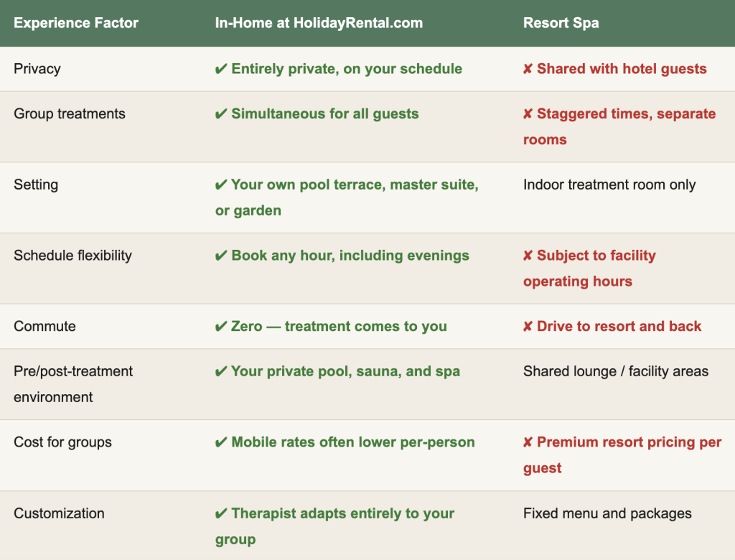
Task: Click the red X before "Staggered times"
Action: tap(528, 113)
